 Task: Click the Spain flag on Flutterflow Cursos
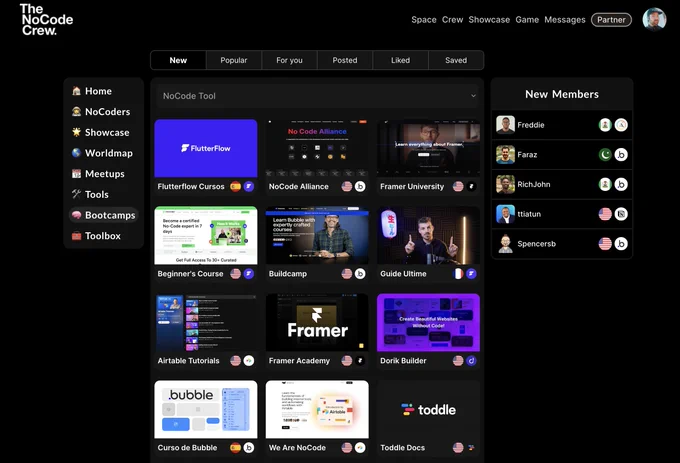coord(235,186)
